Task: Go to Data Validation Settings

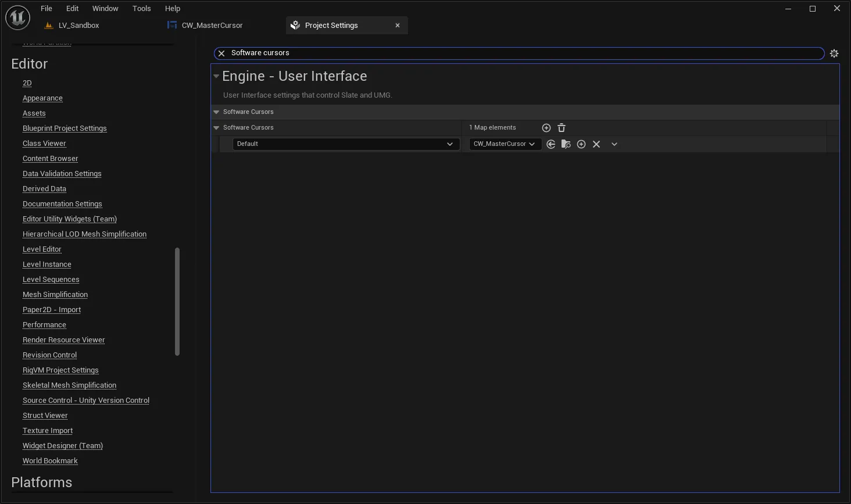Action: 62,174
